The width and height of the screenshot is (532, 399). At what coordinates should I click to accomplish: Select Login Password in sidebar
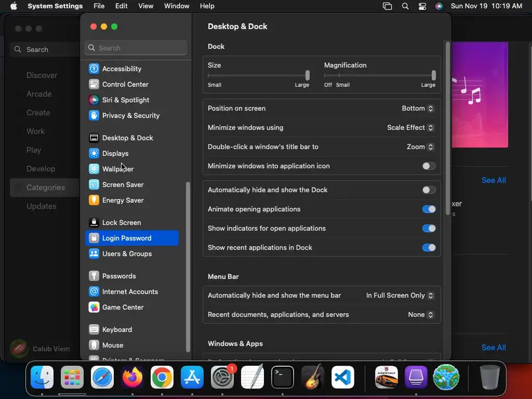[132, 238]
